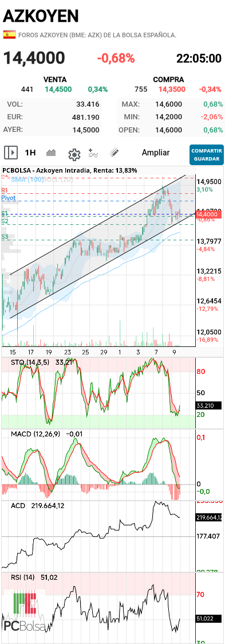Click the RSI (14) indicator title
The image size is (225, 644).
click(x=23, y=577)
